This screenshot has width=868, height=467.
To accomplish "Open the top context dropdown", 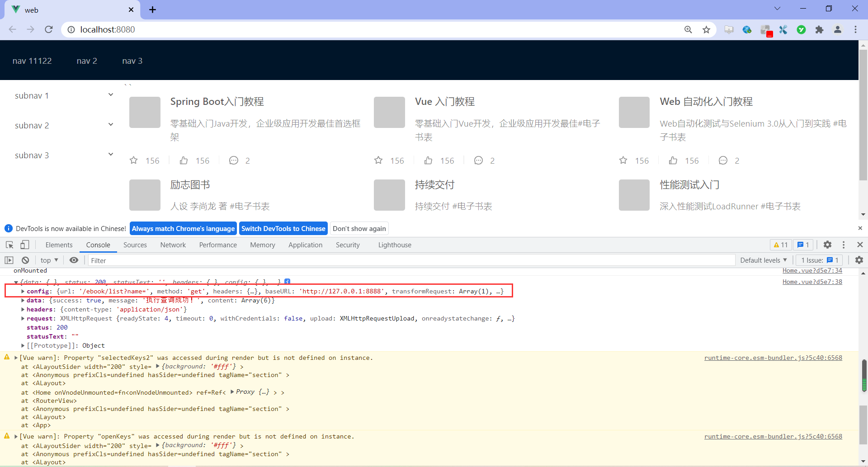I will coord(49,260).
